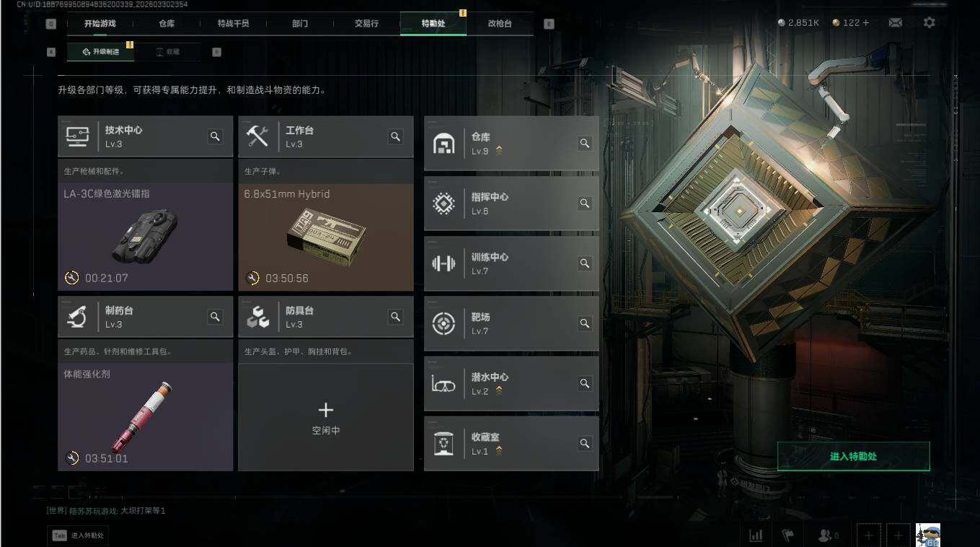Open friends list icon at bottom
Image resolution: width=980 pixels, height=547 pixels.
pos(827,535)
